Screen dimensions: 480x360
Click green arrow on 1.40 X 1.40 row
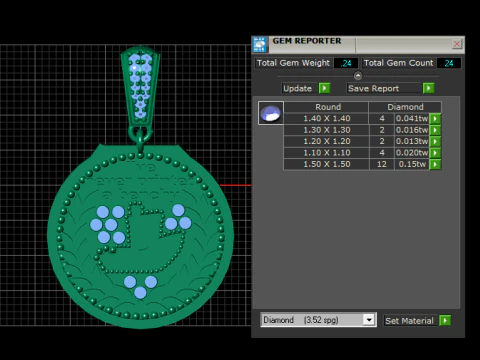pyautogui.click(x=435, y=119)
